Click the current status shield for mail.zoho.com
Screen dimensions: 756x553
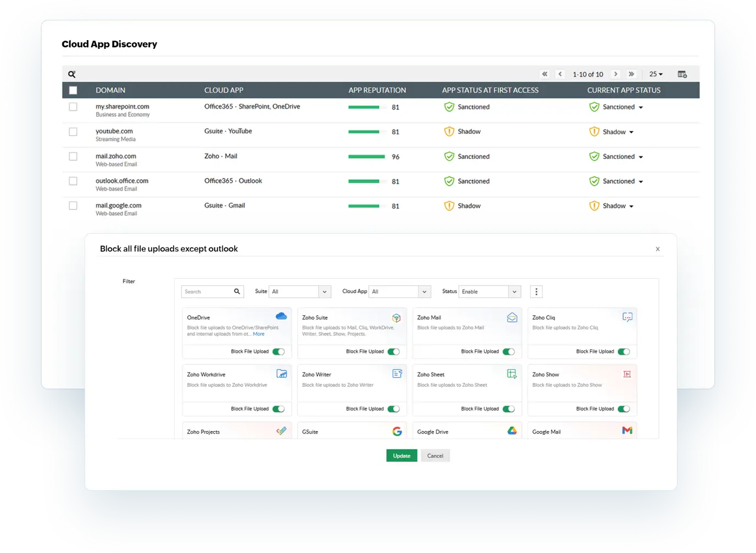coord(594,157)
